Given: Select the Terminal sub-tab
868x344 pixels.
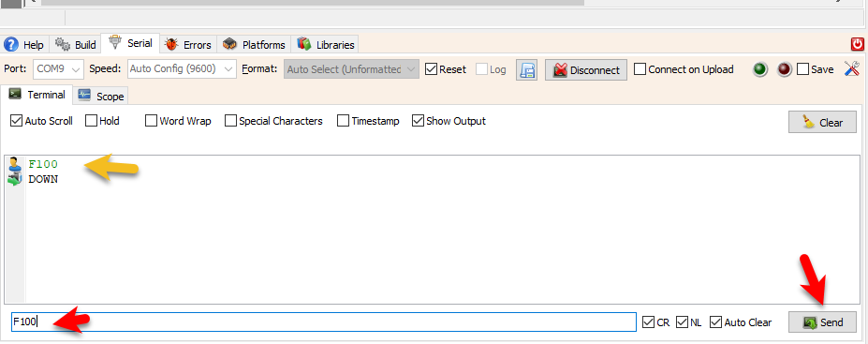Looking at the screenshot, I should click(x=37, y=95).
